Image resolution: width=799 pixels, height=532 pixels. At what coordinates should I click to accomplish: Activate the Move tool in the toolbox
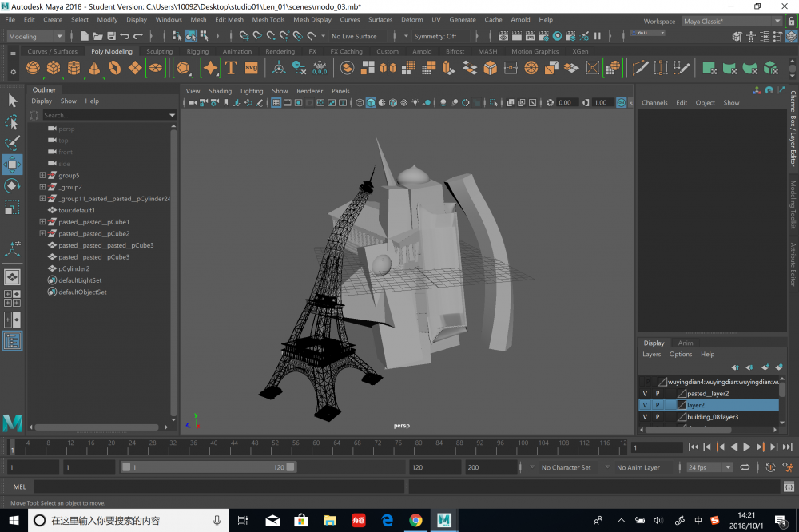coord(12,165)
